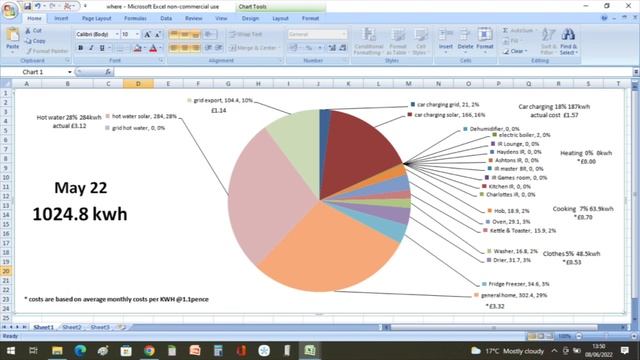Select the 1024.8 kwh total text

pyautogui.click(x=80, y=214)
